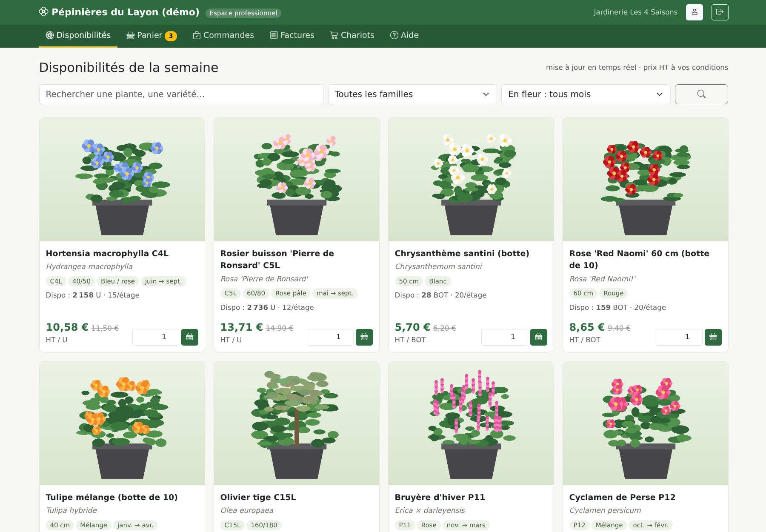Open the Rosier buisson plant image
The image size is (766, 532).
pos(297,180)
